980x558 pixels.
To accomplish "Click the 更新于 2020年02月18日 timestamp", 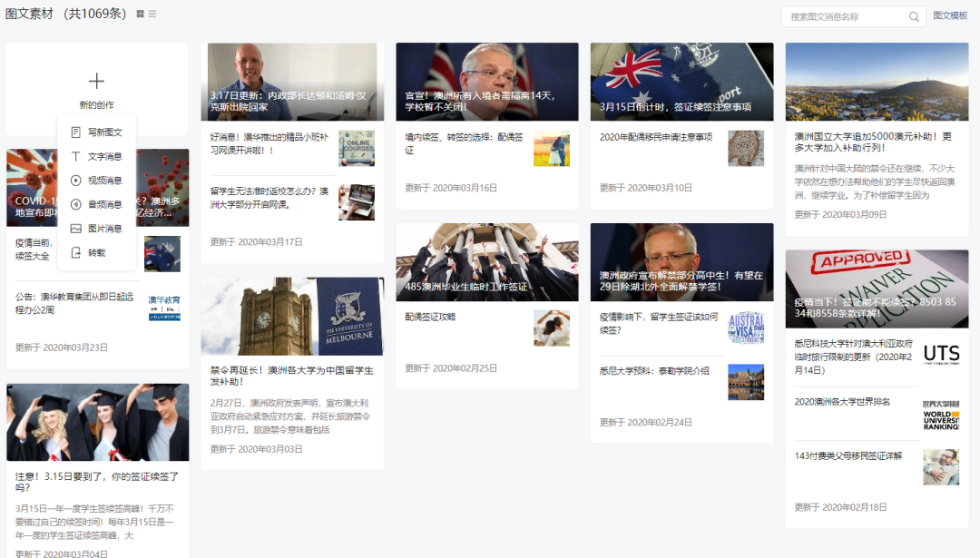I will tap(840, 507).
